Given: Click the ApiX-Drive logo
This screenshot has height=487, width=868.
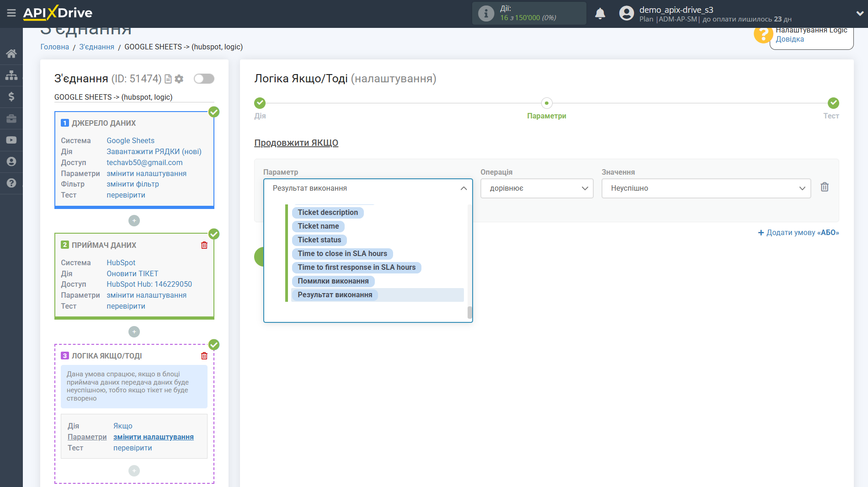Looking at the screenshot, I should point(58,13).
